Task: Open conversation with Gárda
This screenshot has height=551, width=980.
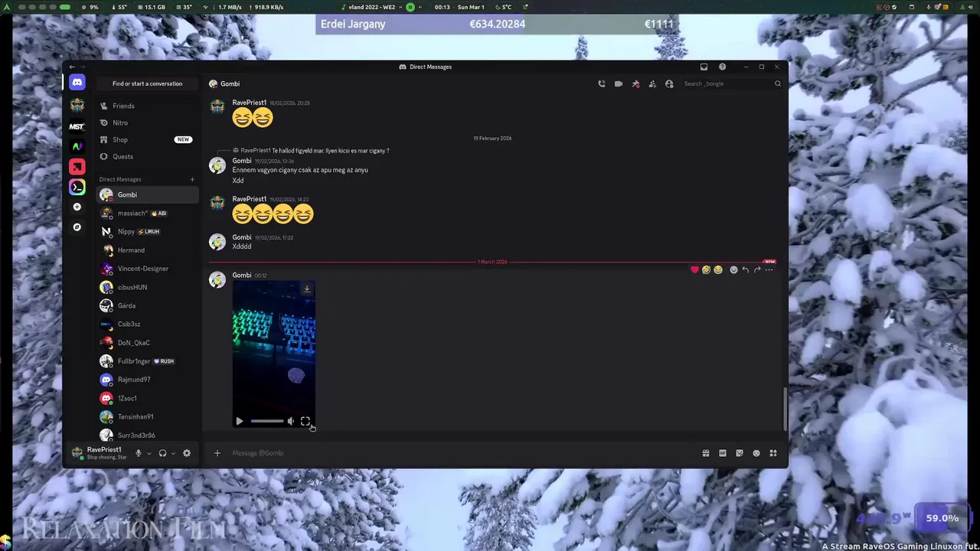Action: [148, 305]
